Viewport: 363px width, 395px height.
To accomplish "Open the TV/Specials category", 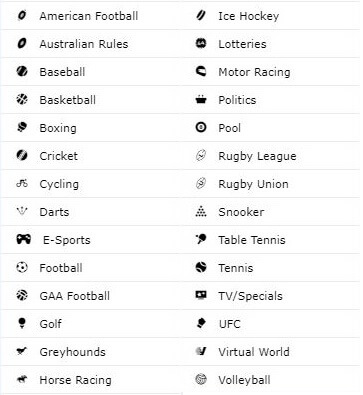I will pos(271,295).
